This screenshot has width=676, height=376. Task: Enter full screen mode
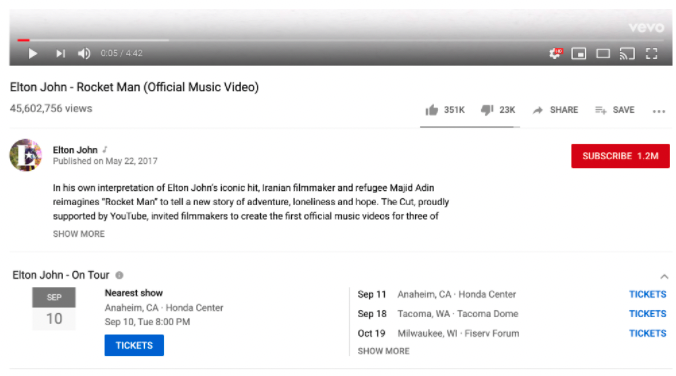651,53
